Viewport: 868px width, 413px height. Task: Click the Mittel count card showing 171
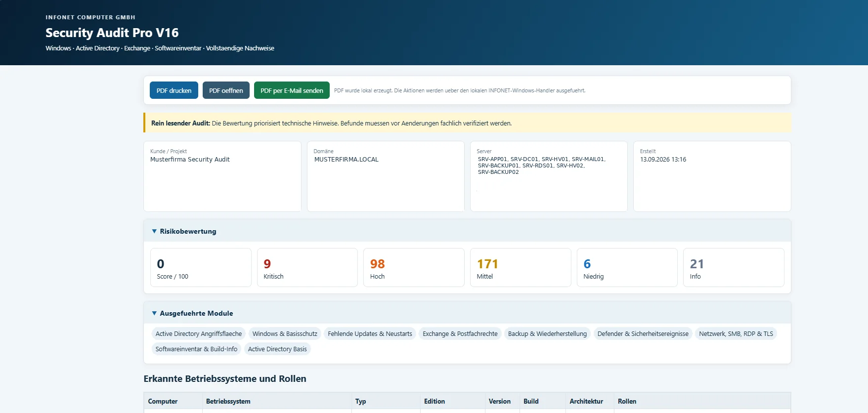coord(521,267)
